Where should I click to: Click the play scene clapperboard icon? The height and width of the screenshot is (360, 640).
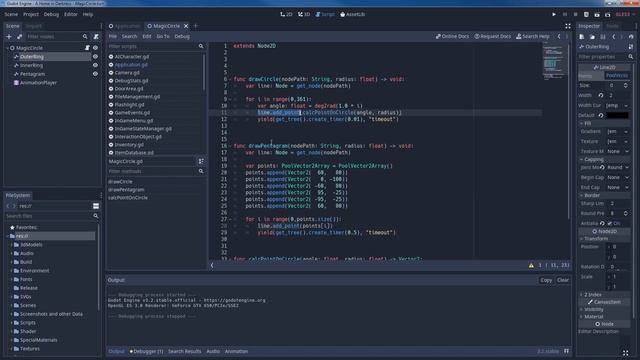click(597, 14)
